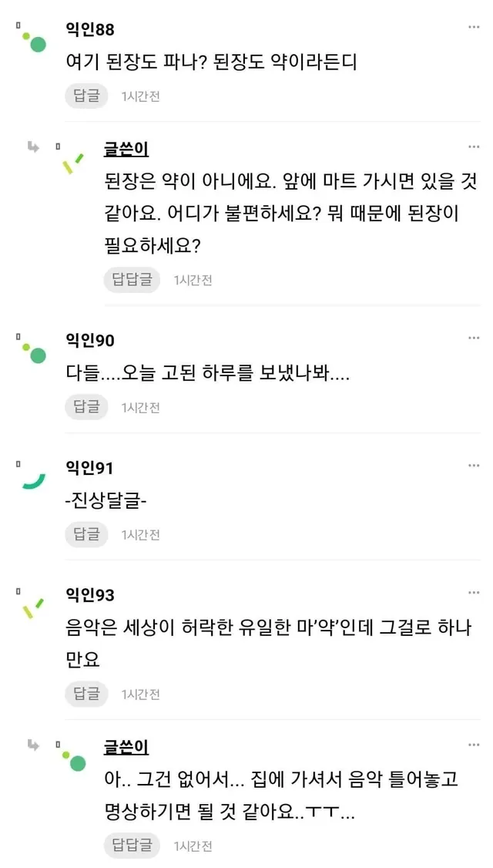Image resolution: width=493 pixels, height=868 pixels.
Task: Open the more options icon for 익인91's comment
Action: coord(474,466)
